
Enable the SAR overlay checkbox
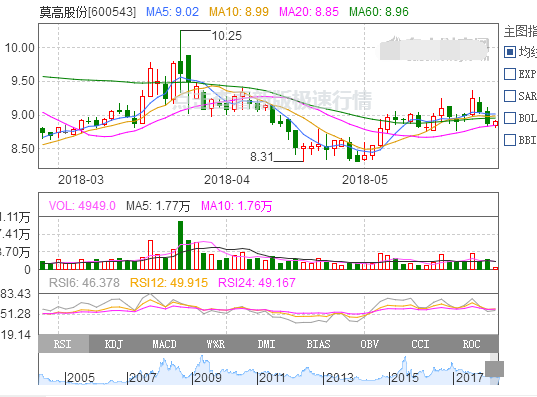pos(510,96)
